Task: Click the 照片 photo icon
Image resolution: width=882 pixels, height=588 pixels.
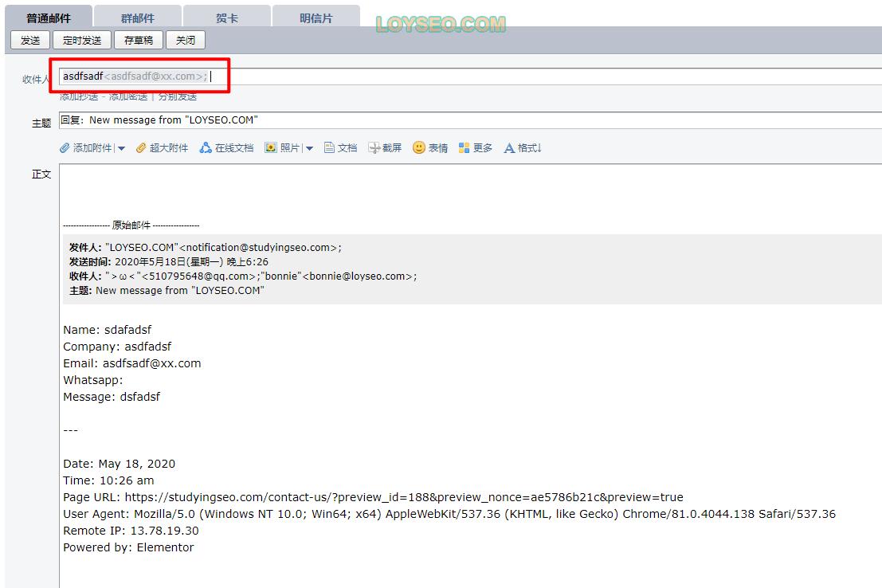Action: click(x=271, y=148)
